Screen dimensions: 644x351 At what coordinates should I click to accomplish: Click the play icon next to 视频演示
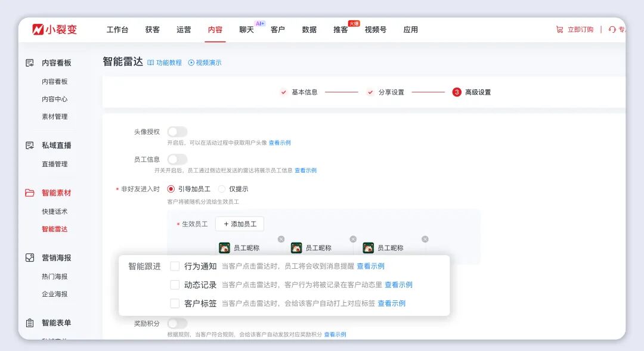[190, 61]
